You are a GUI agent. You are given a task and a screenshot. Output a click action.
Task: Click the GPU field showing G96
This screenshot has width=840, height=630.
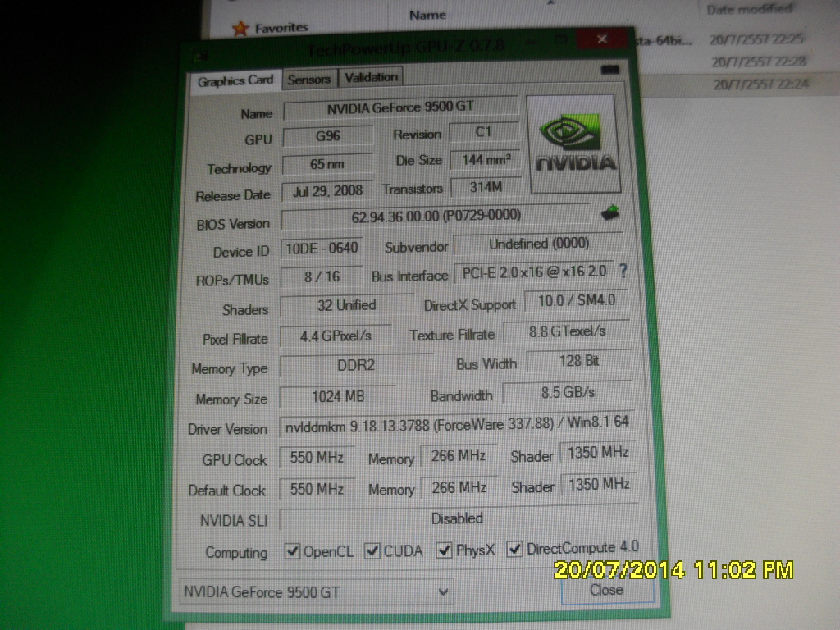pyautogui.click(x=327, y=135)
